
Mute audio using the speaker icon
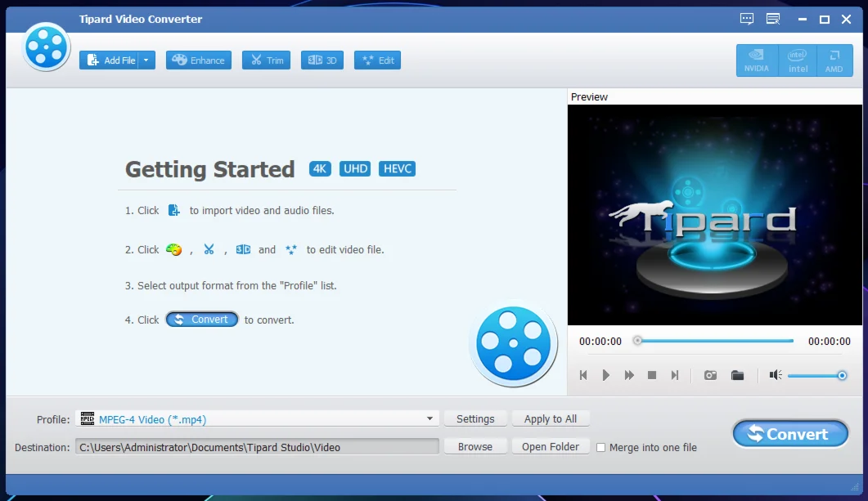tap(776, 375)
